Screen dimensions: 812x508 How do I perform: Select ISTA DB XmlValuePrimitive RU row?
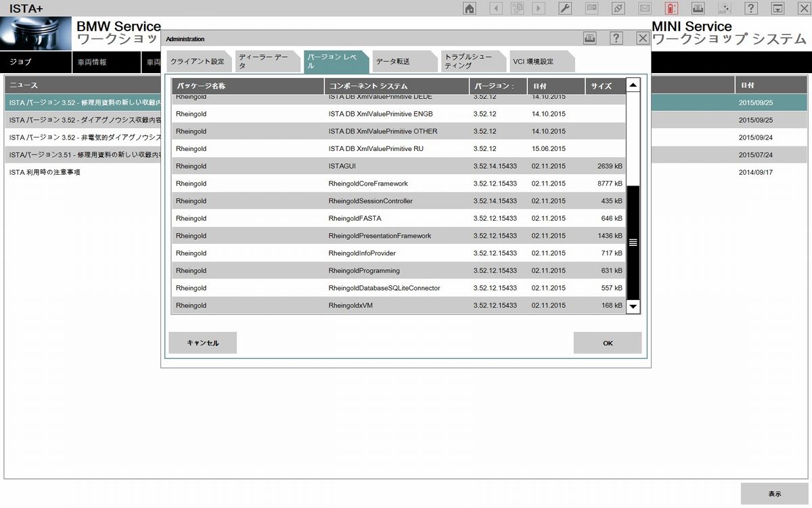(x=399, y=148)
